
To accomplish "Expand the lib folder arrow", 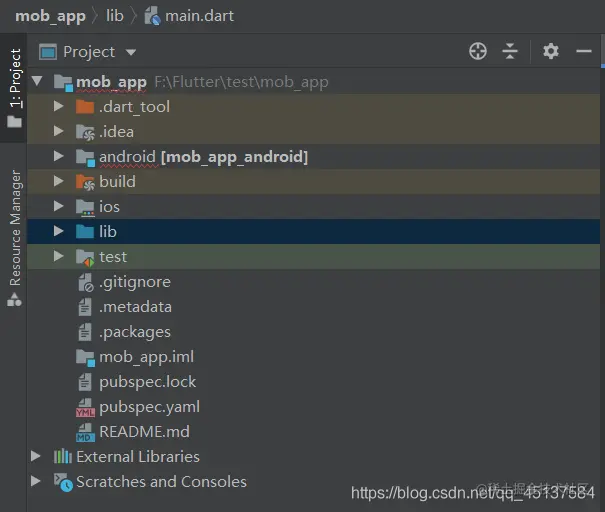I will (x=58, y=231).
